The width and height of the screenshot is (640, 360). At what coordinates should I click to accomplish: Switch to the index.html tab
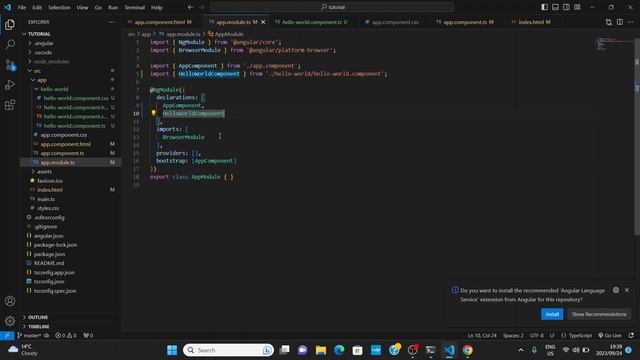(x=534, y=22)
